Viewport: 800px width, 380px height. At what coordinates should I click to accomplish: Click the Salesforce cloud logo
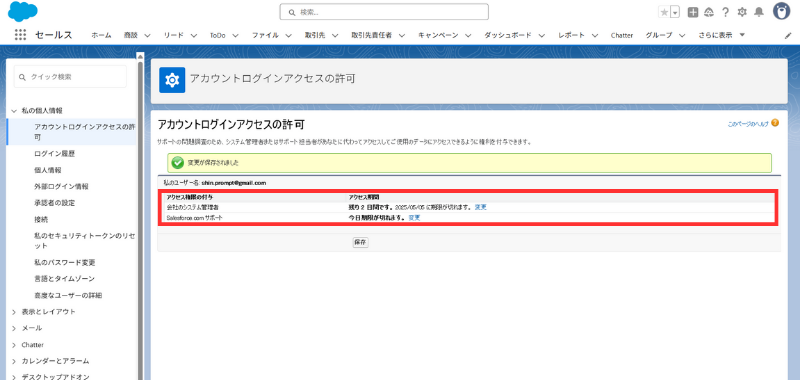[22, 11]
